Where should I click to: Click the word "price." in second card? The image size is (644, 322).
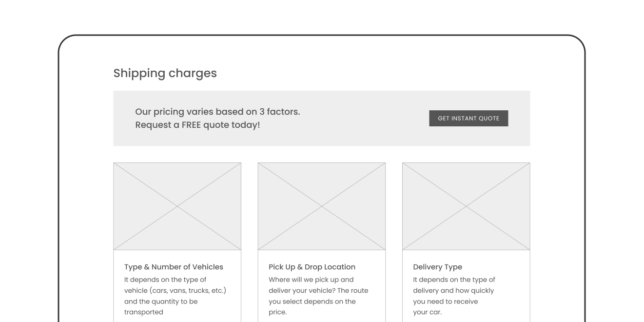click(277, 312)
